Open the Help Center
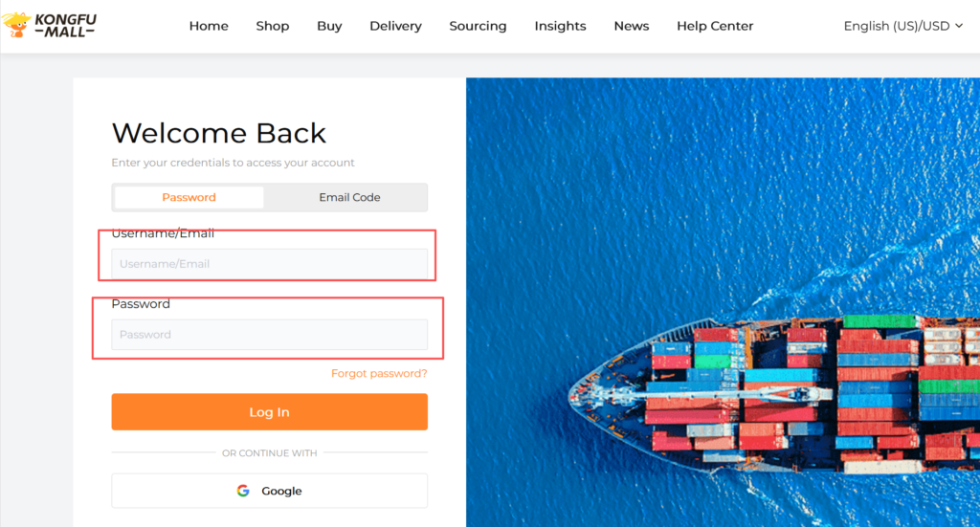Image resolution: width=980 pixels, height=527 pixels. (715, 26)
